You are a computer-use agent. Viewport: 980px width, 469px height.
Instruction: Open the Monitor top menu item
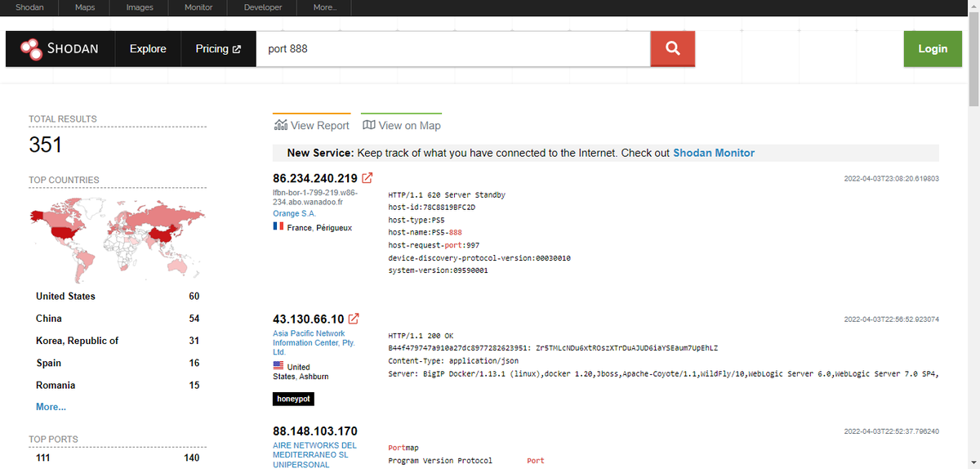[x=198, y=7]
